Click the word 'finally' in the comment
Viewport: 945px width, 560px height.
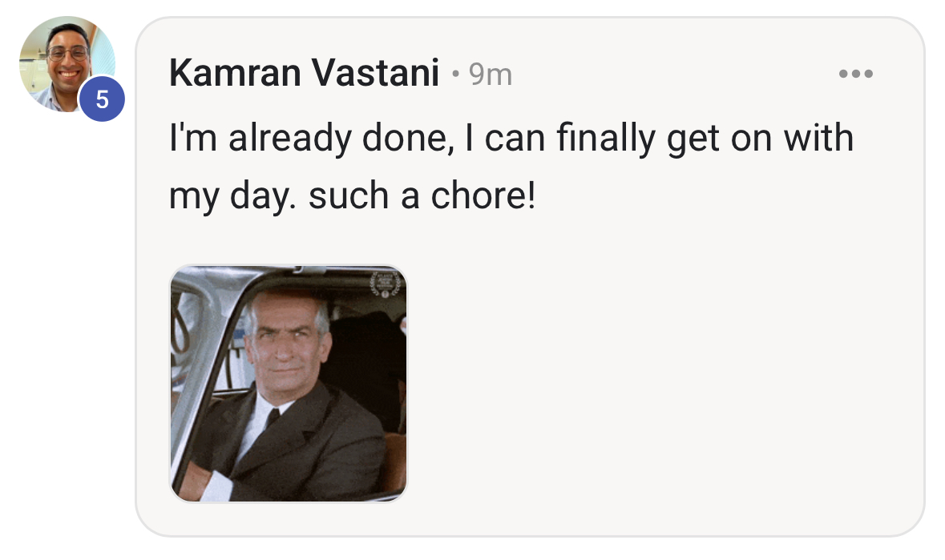coord(605,139)
